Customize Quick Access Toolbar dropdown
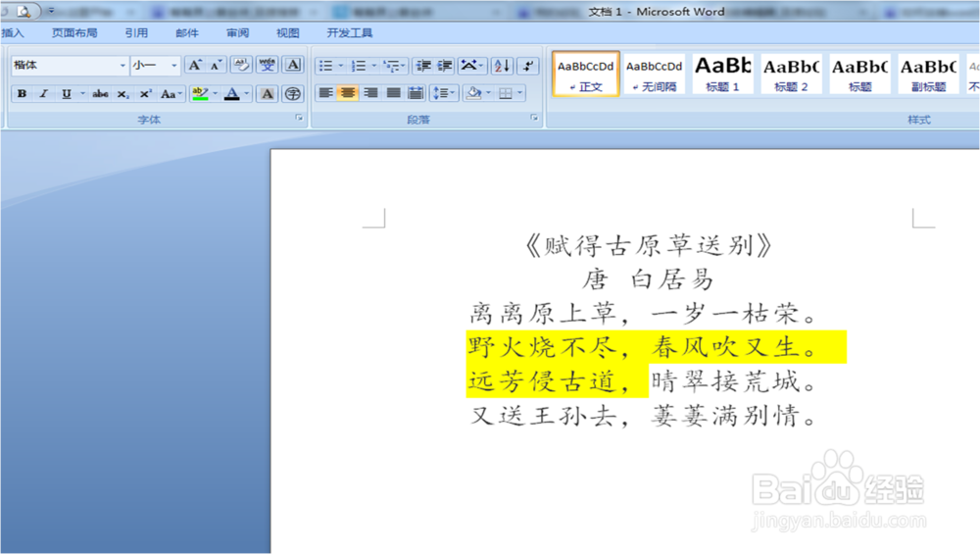 tap(51, 11)
